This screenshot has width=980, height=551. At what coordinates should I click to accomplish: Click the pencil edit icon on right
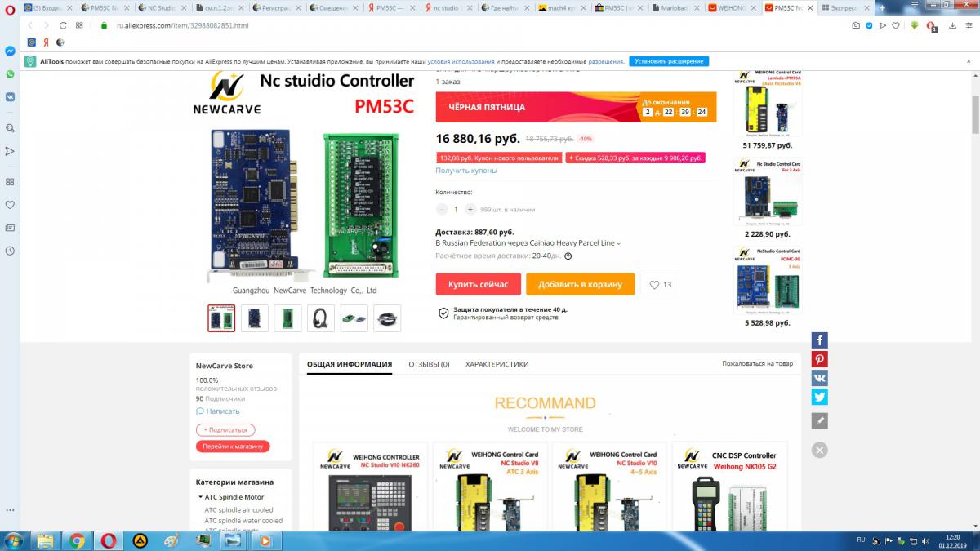tap(819, 421)
